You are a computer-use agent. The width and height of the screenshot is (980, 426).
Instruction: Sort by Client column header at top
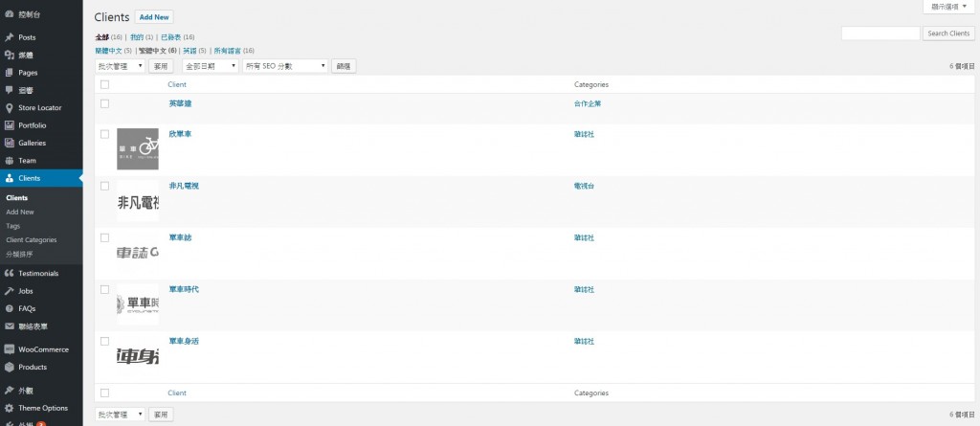(177, 84)
